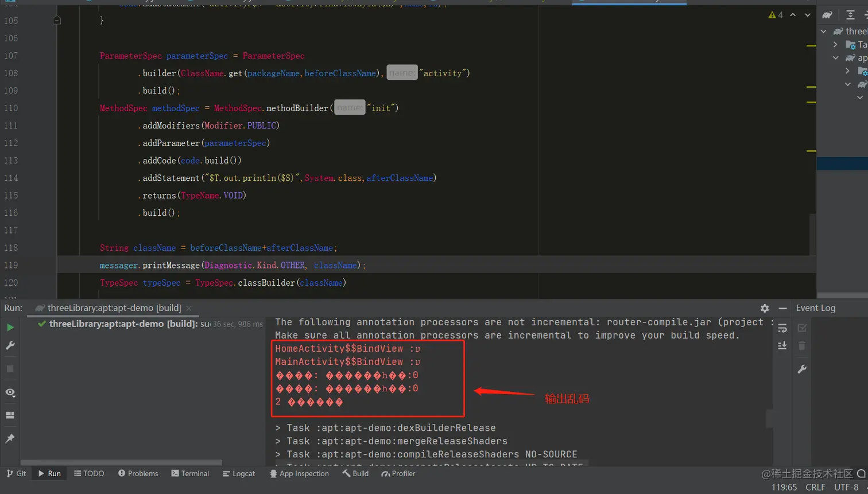Rerun the build with green play icon
The width and height of the screenshot is (868, 494).
[10, 327]
